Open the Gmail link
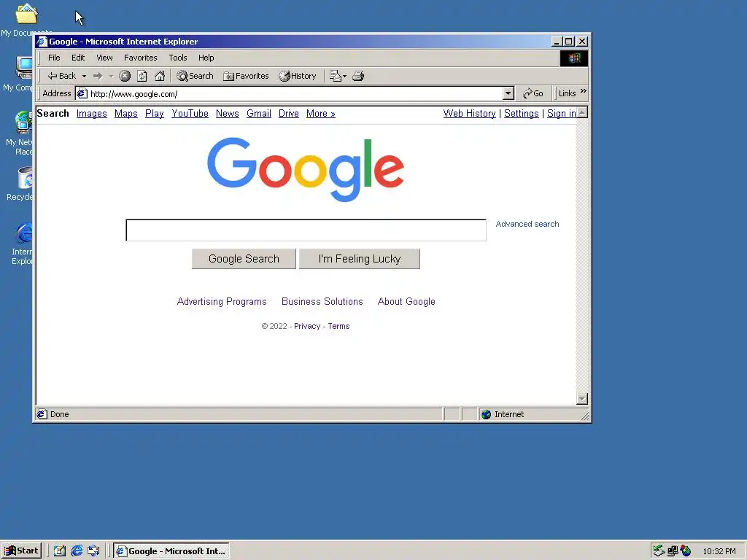Screen dimensions: 747x560 click(259, 113)
